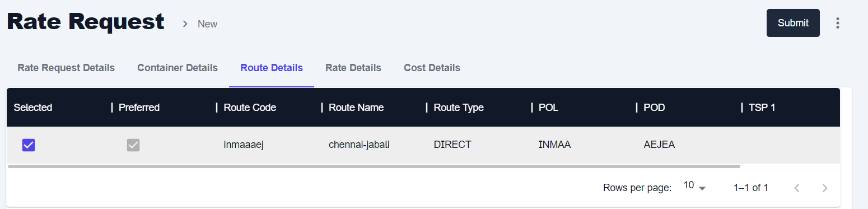The width and height of the screenshot is (868, 209).
Task: Click the horizontal table scrollbar
Action: [374, 166]
